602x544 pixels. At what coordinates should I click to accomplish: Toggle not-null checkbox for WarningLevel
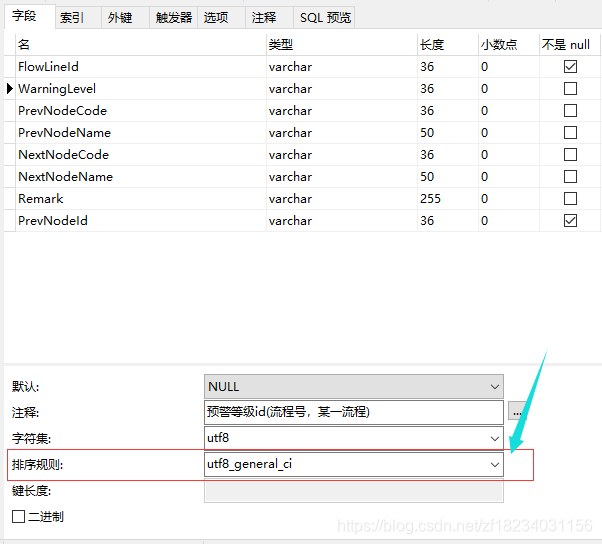point(570,88)
